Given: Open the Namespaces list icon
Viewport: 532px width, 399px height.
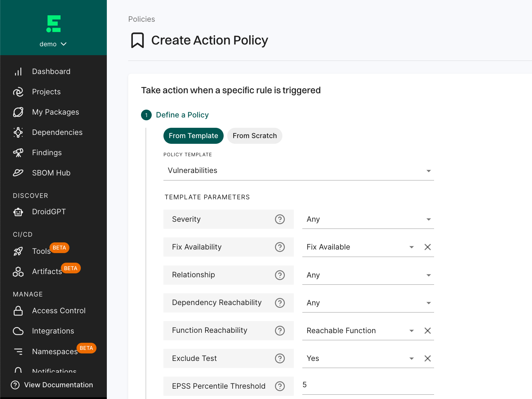Looking at the screenshot, I should [18, 352].
